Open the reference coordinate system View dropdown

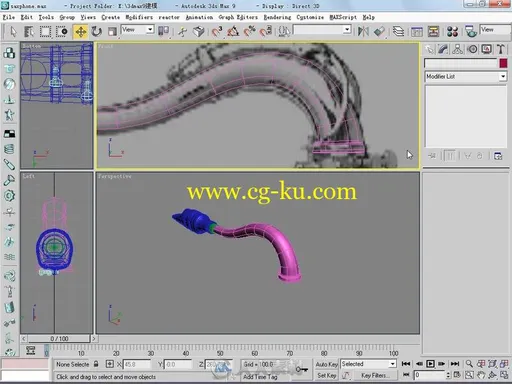(137, 30)
